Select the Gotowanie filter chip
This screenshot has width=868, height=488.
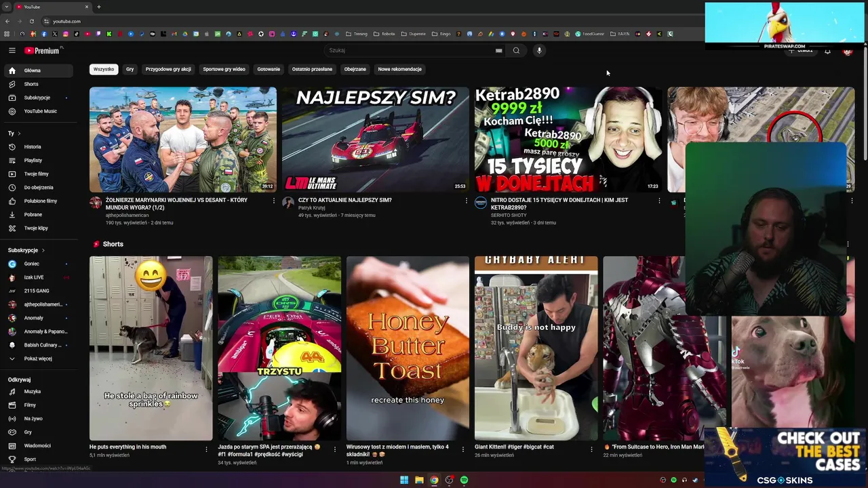[x=269, y=69]
